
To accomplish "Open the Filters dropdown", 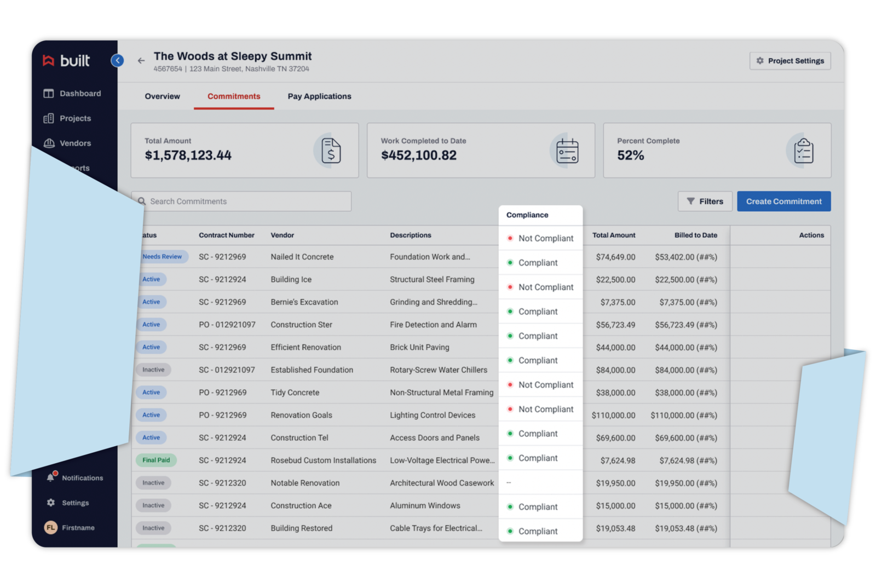I will click(705, 201).
